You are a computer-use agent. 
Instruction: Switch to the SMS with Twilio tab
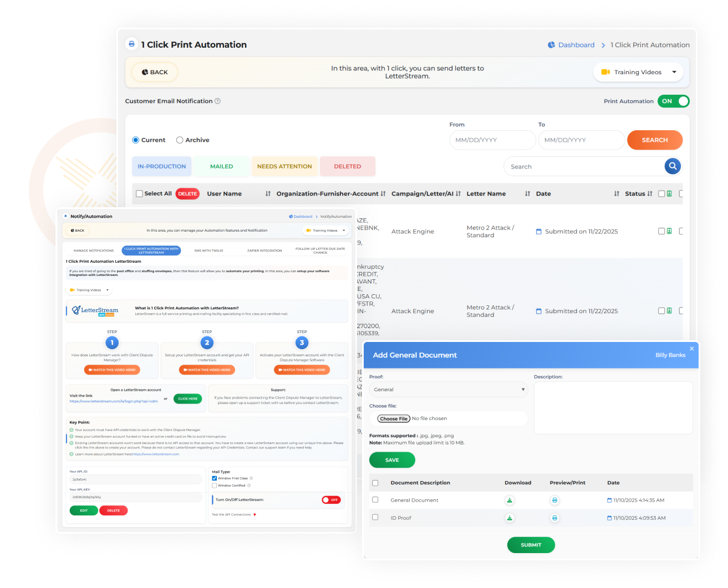click(x=208, y=250)
